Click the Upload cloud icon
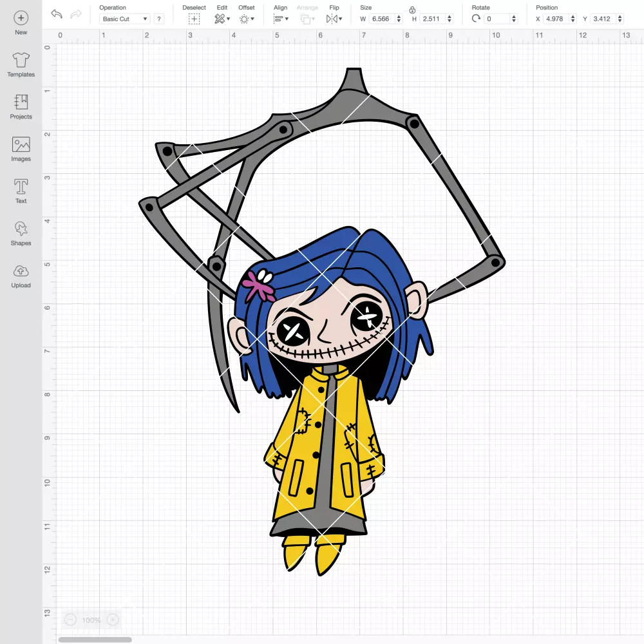This screenshot has width=644, height=644. coord(21,271)
